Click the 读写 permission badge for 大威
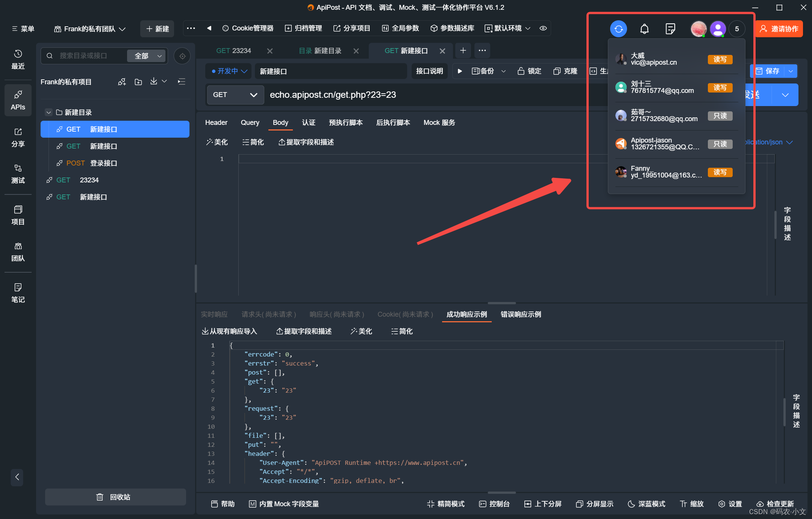The image size is (812, 519). (x=720, y=59)
